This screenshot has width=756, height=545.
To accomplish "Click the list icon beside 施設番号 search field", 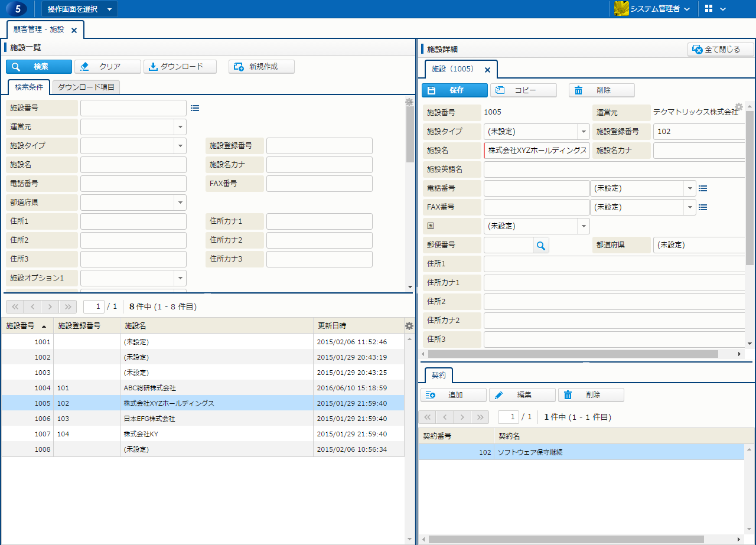I will click(x=195, y=108).
